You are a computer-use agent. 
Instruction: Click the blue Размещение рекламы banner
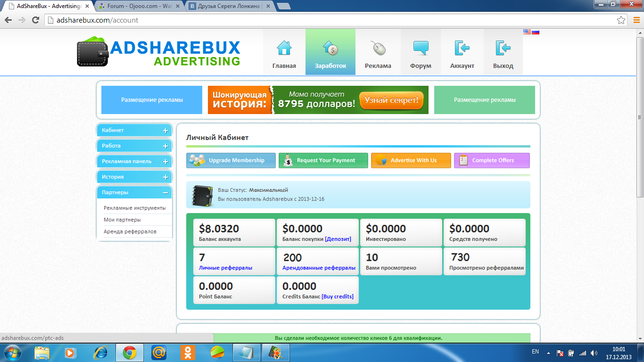[152, 100]
